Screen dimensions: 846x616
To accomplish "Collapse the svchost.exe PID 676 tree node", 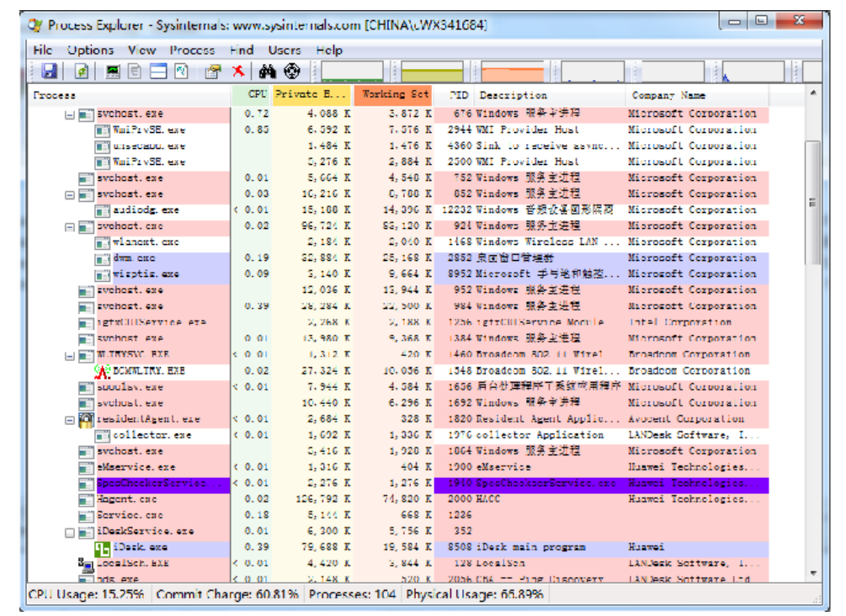I will point(70,115).
